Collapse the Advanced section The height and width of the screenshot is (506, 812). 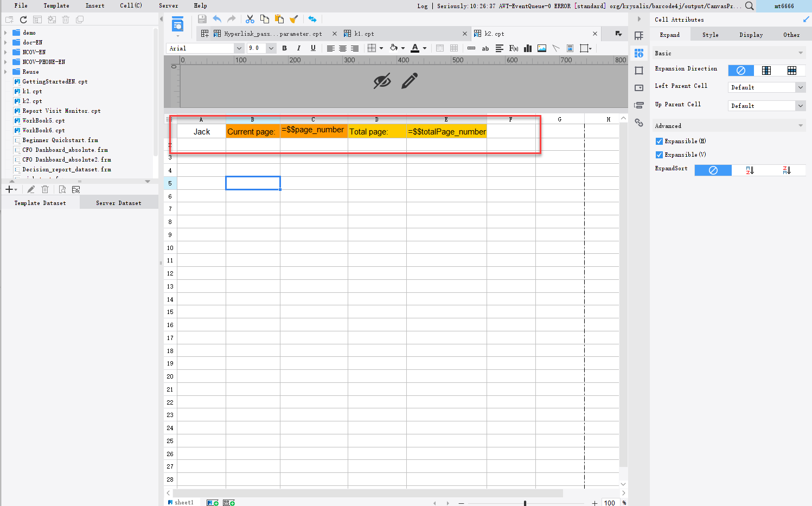point(801,125)
